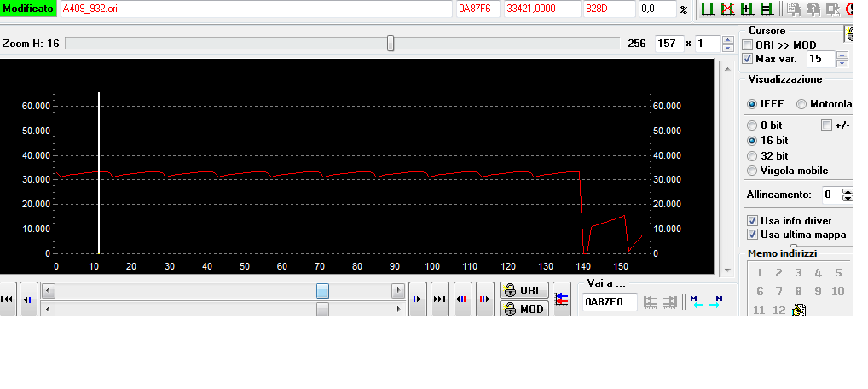
Task: Click the red-crossed marker delete icon
Action: [x=727, y=9]
